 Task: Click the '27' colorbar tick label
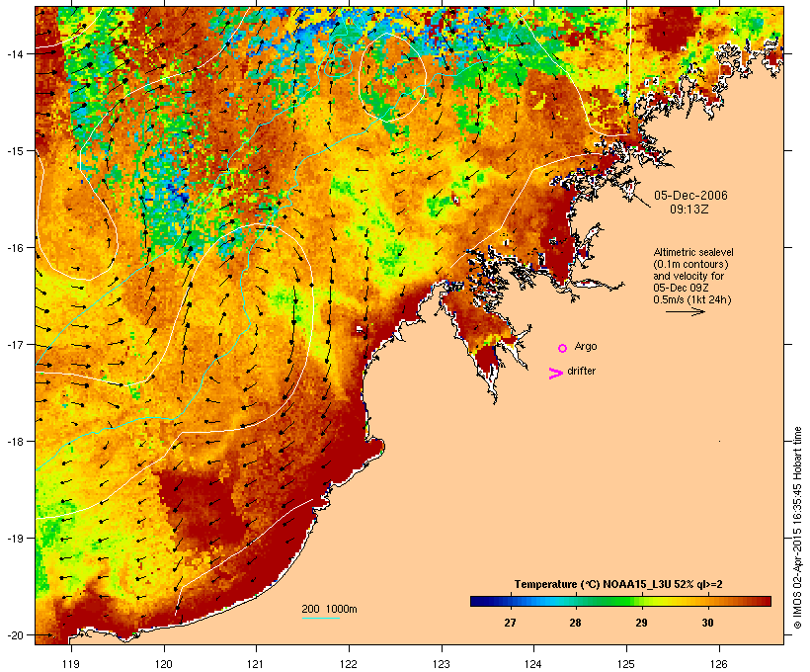click(510, 623)
